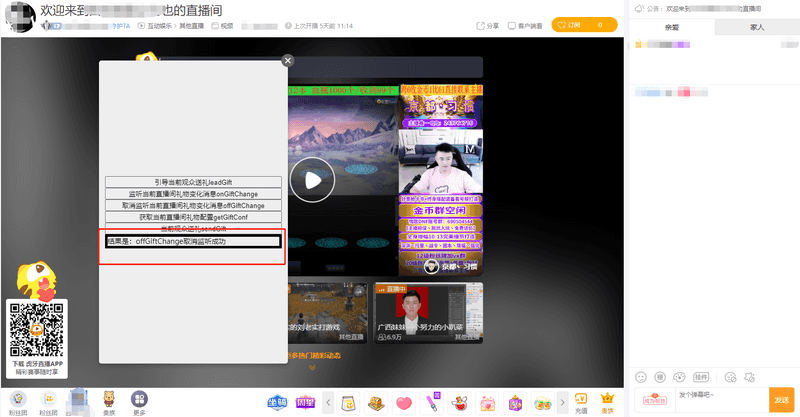Open the 视频 link in header
800x417 pixels.
point(222,26)
